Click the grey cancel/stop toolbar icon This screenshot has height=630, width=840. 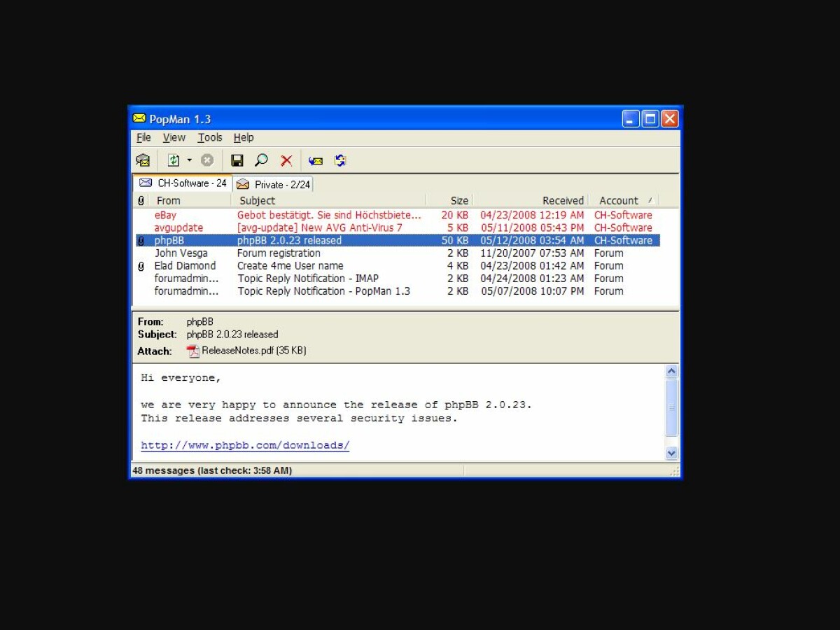click(207, 160)
